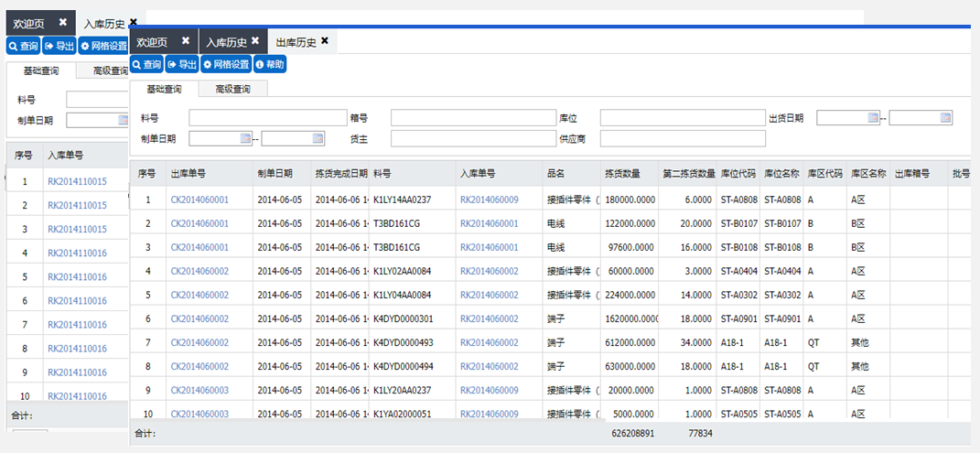The height and width of the screenshot is (453, 980).
Task: Click 查询 button in back 入库历史 window
Action: 24,46
